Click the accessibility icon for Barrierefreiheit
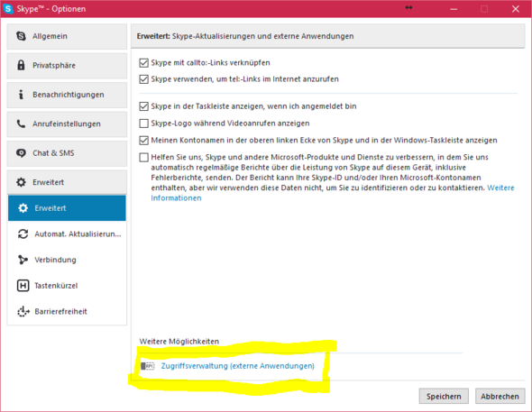The height and width of the screenshot is (412, 532). coord(23,311)
